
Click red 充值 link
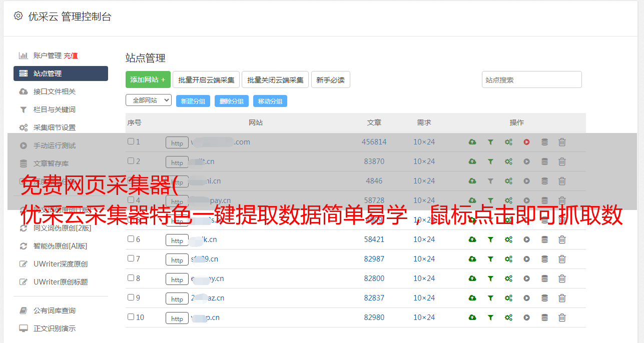click(71, 55)
